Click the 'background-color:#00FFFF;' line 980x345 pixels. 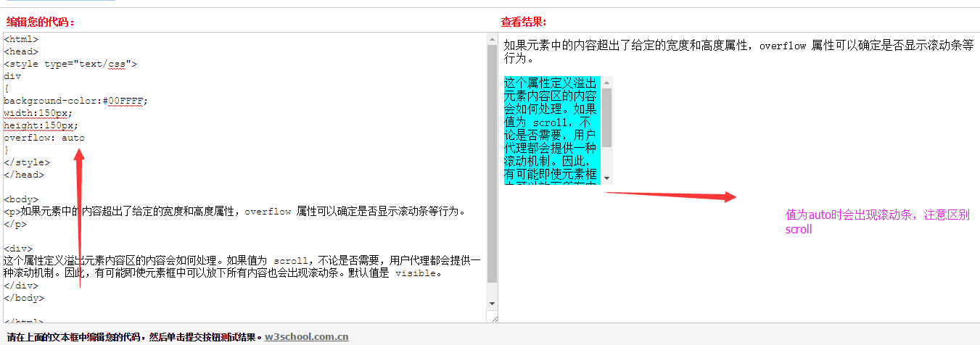coord(75,101)
